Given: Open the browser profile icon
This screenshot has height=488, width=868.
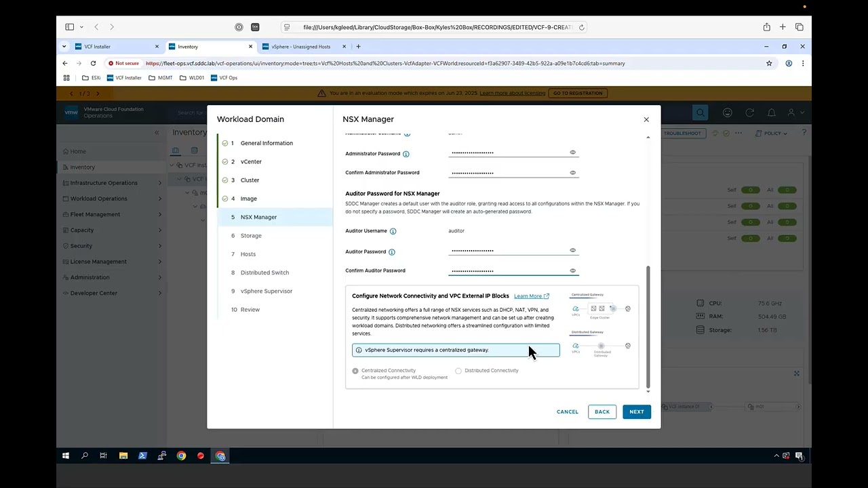Looking at the screenshot, I should pyautogui.click(x=789, y=63).
